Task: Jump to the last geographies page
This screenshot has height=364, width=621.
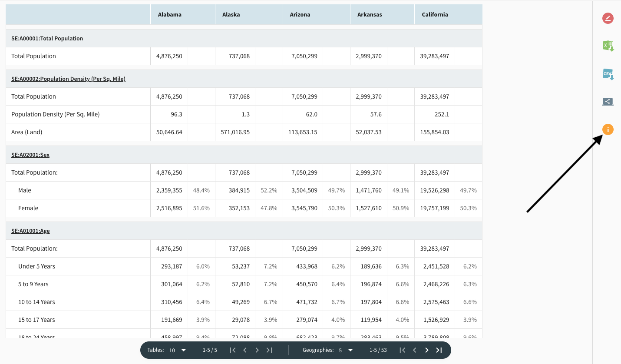Action: coord(439,350)
